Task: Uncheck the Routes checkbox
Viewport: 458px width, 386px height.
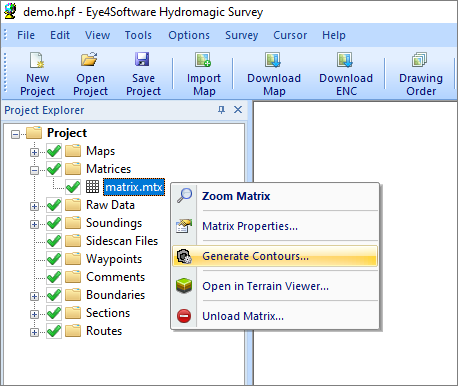Action: 54,331
